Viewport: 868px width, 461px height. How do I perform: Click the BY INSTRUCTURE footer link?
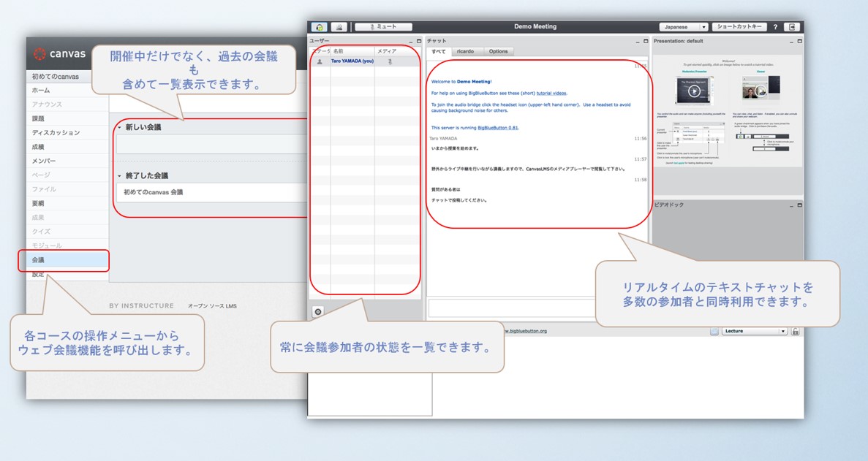point(141,305)
